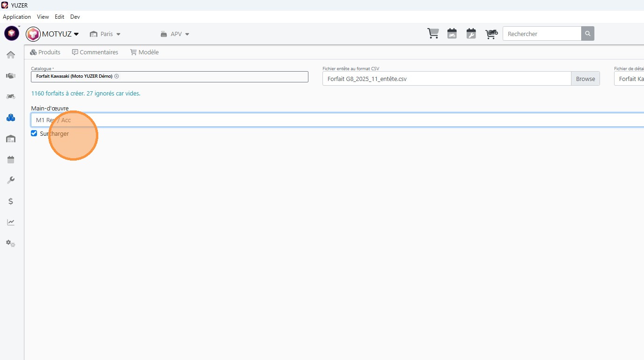Click the shopping cart icon in the top bar
The width and height of the screenshot is (644, 360).
[433, 34]
